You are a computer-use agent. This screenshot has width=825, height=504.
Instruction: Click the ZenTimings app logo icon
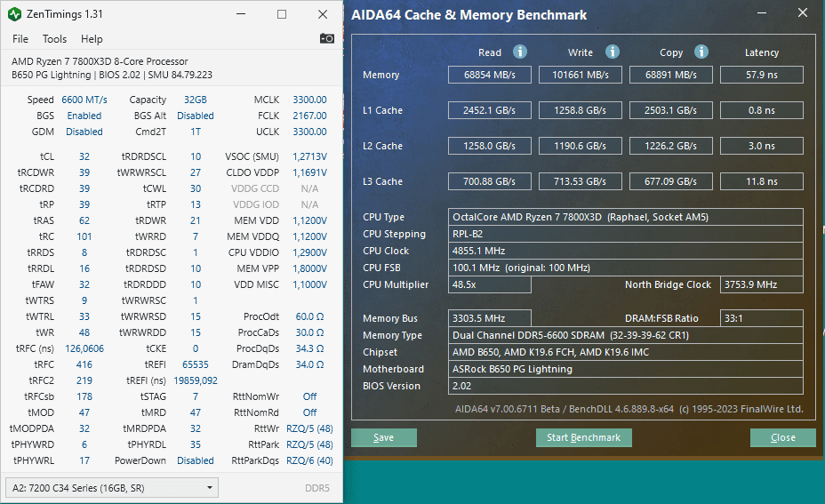pyautogui.click(x=15, y=14)
